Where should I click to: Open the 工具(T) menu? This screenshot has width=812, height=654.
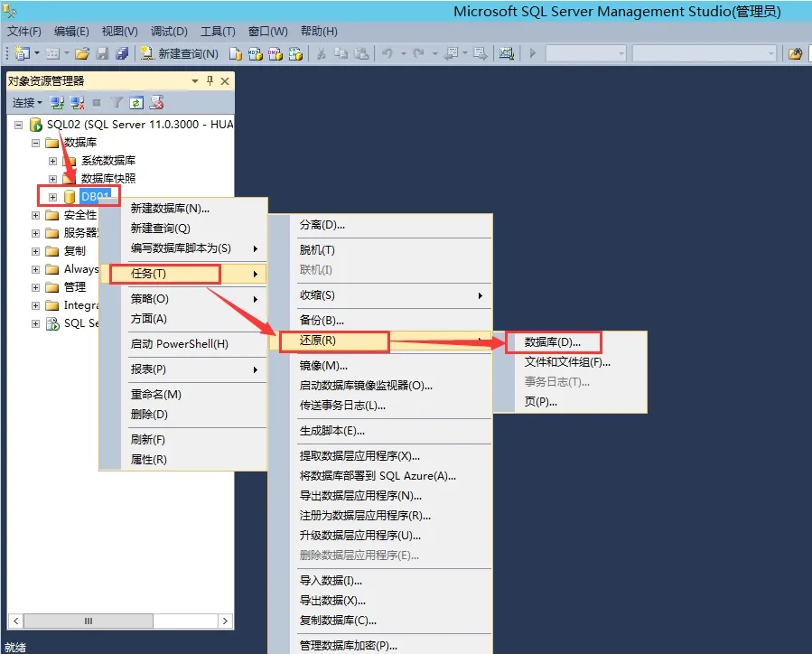point(218,32)
